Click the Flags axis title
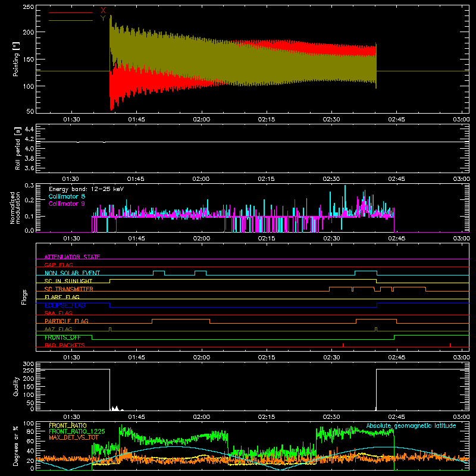This screenshot has height=476, width=476. pos(24,297)
